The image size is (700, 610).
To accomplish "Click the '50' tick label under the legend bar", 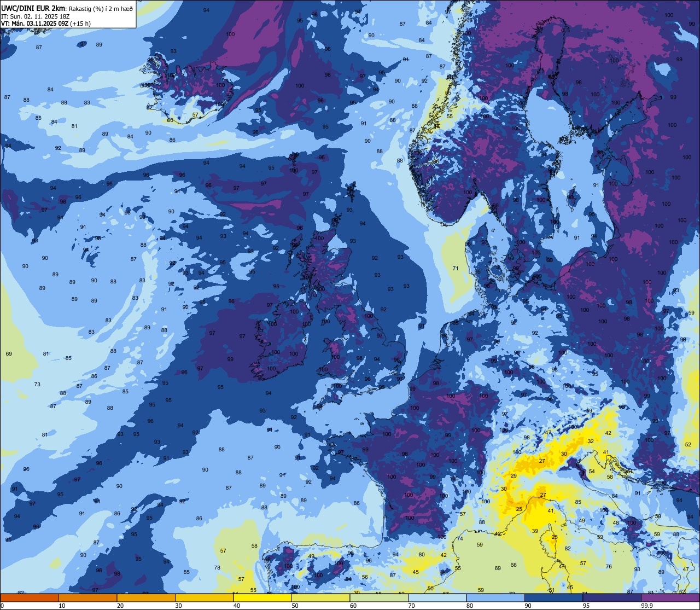I will [x=295, y=606].
